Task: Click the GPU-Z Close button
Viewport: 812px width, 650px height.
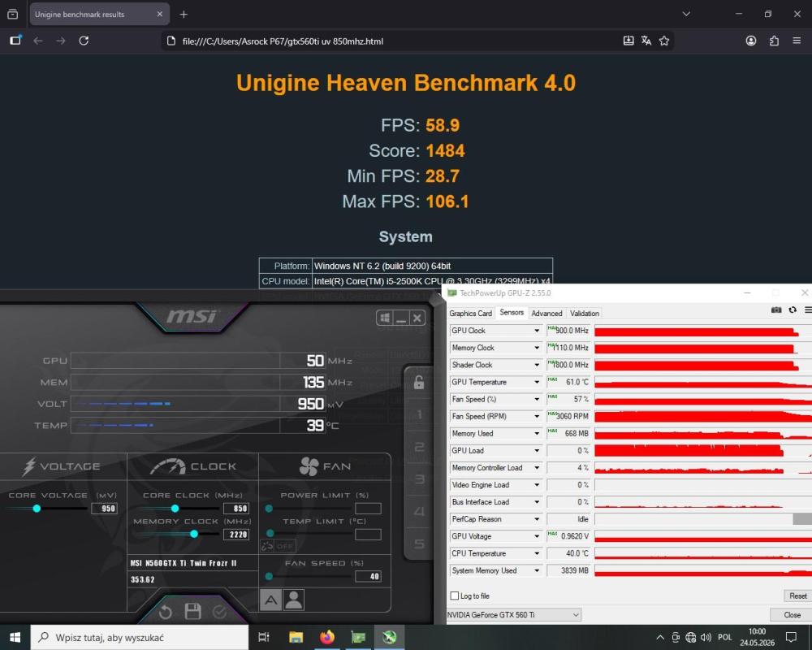Action: (791, 615)
